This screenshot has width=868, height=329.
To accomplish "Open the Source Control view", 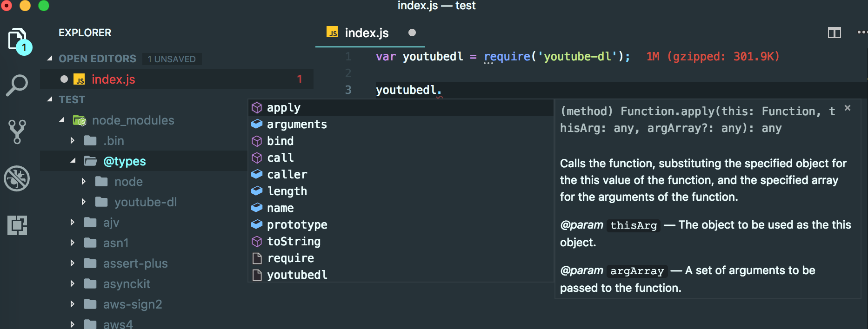I will (x=17, y=132).
